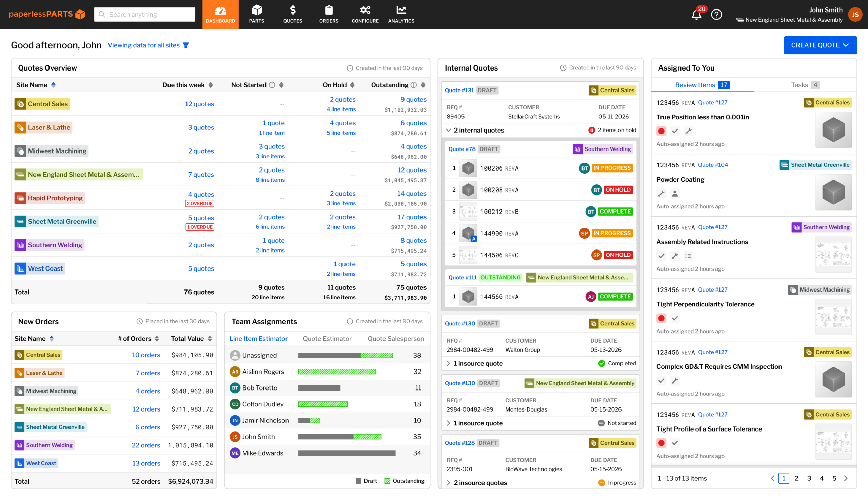This screenshot has width=868, height=500.
Task: Click the list icon under Assembly Related Instructions
Action: coord(688,256)
